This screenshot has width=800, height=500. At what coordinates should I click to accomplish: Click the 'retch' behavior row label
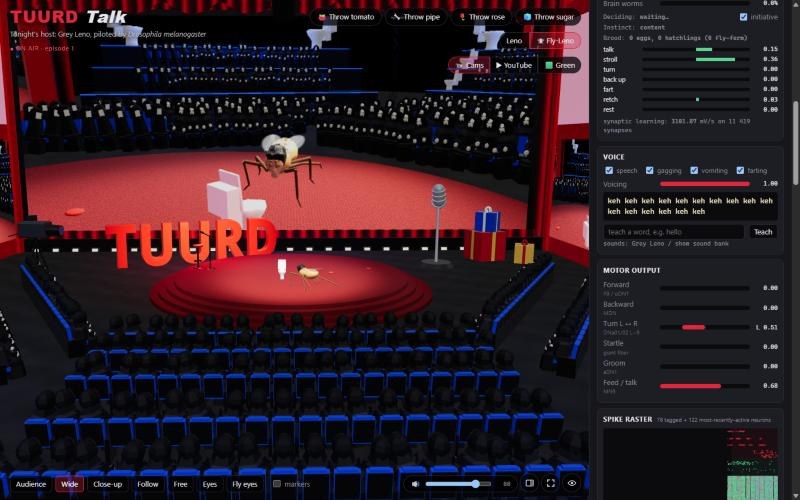[610, 99]
